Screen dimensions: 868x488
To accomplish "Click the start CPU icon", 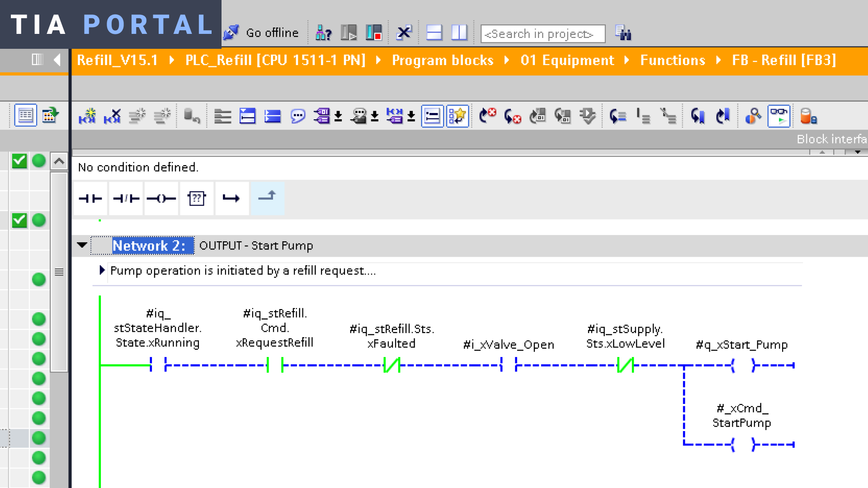I will coord(349,33).
